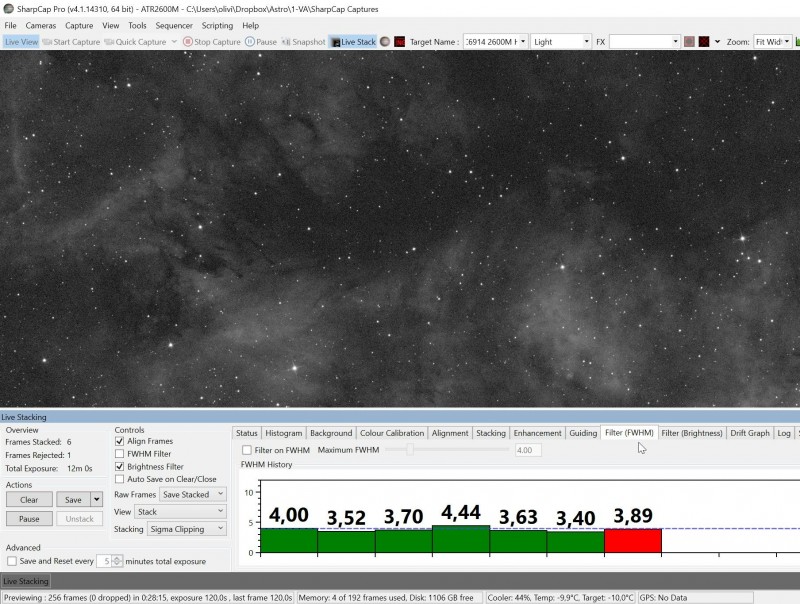The width and height of the screenshot is (800, 604).
Task: Switch to the Histogram tab
Action: (284, 433)
